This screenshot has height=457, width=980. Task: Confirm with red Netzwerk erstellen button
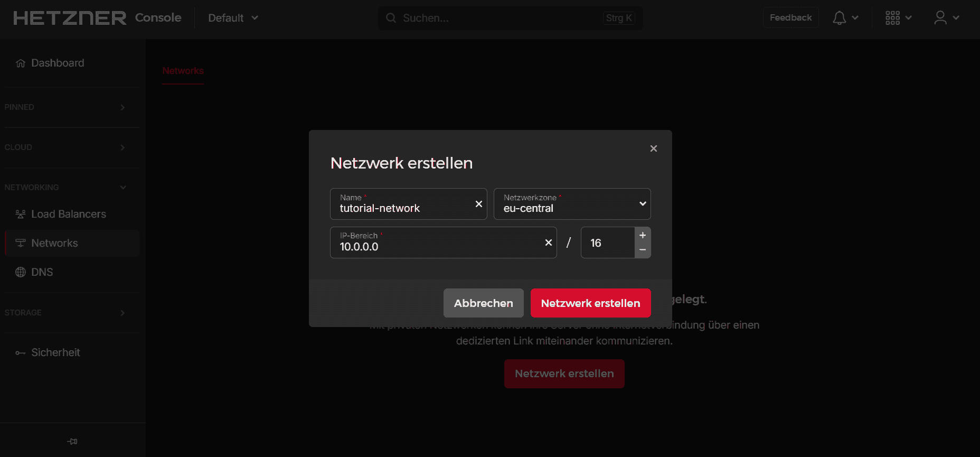[590, 303]
